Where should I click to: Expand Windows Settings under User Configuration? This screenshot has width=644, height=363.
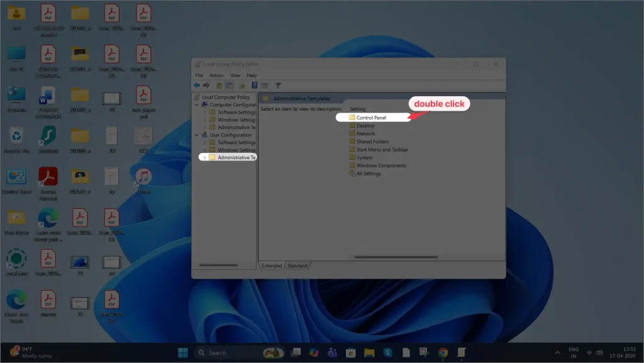pos(205,150)
